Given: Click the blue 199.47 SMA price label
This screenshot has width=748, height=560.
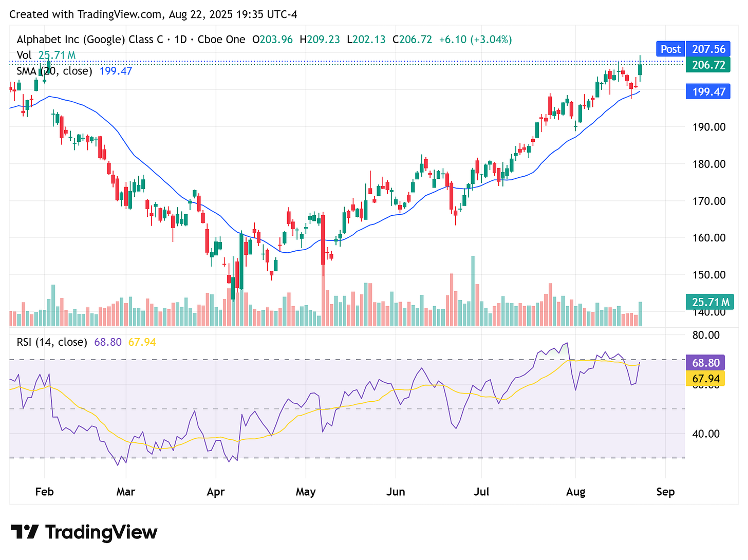Looking at the screenshot, I should pos(708,91).
